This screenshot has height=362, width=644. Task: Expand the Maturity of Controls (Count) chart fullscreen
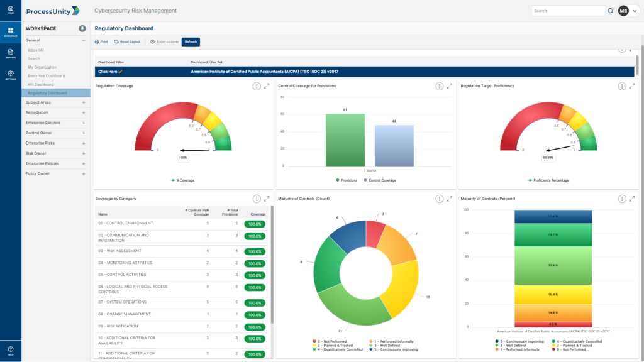click(448, 199)
